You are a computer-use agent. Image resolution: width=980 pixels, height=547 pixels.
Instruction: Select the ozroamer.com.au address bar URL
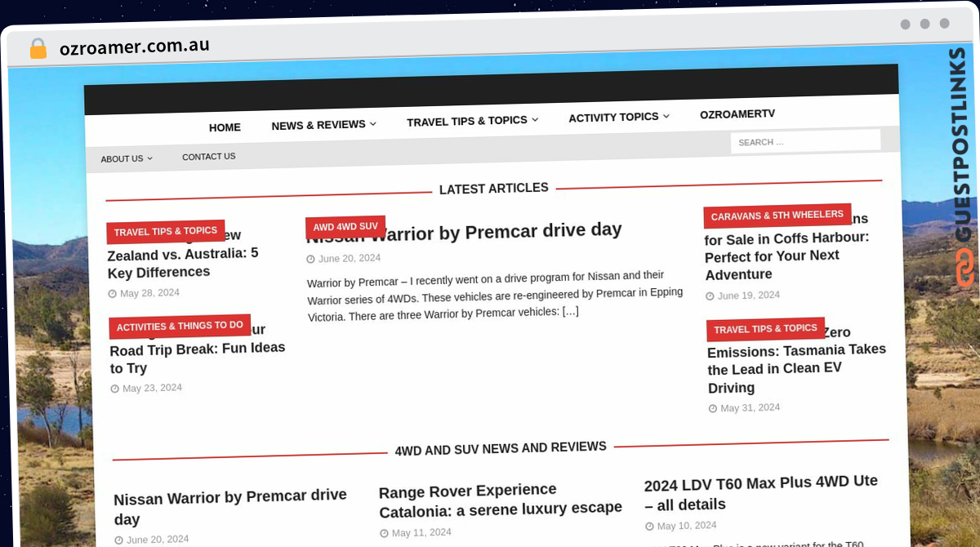pos(135,47)
